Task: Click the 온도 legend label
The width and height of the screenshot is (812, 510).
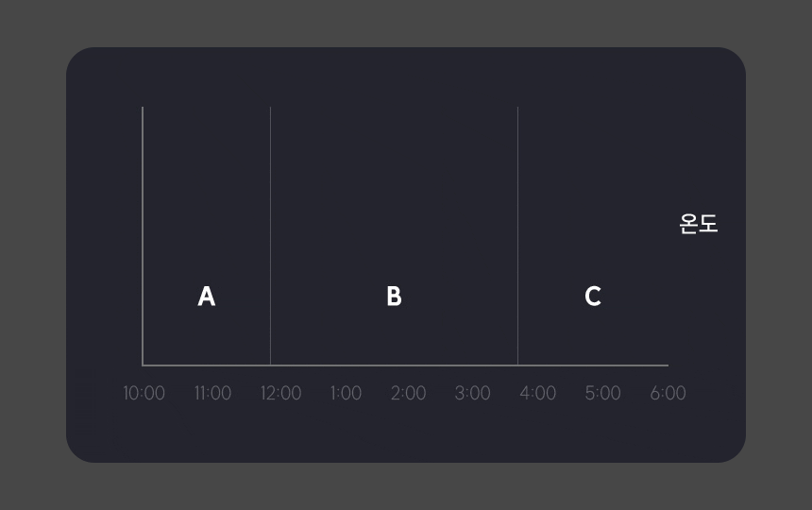Action: point(699,224)
